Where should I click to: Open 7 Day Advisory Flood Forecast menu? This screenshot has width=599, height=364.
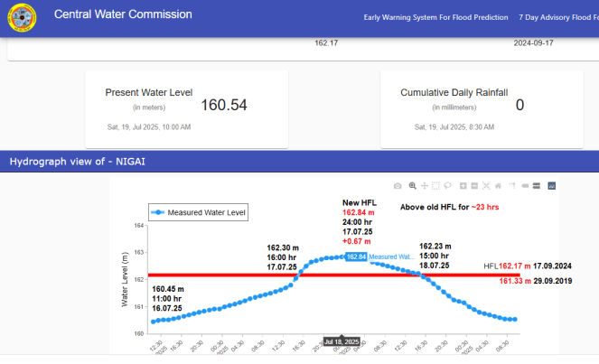(558, 17)
